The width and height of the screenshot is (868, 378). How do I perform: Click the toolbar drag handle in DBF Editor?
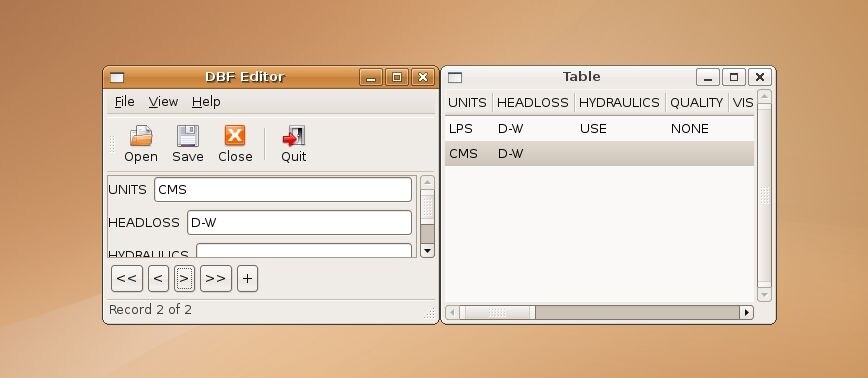pos(111,144)
